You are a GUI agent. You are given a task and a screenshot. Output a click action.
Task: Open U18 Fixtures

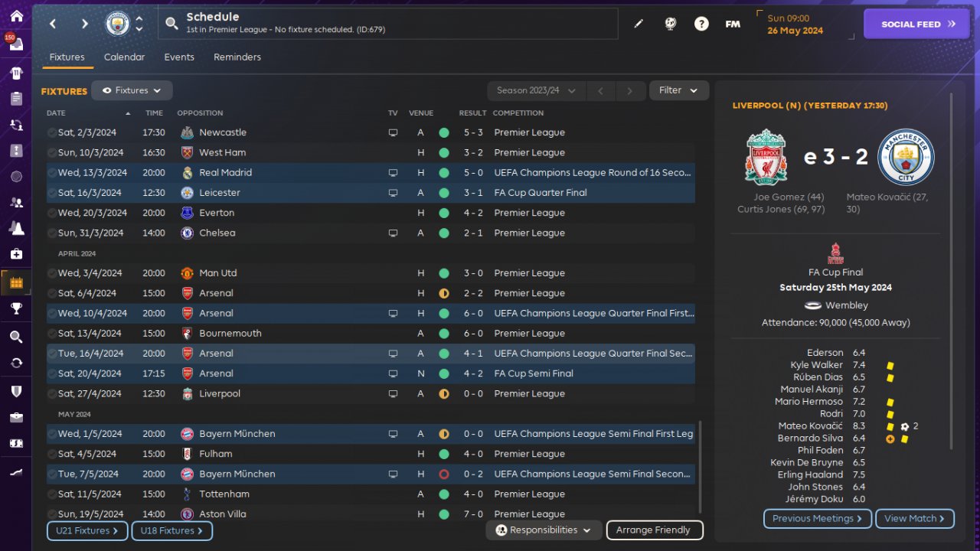pos(172,530)
